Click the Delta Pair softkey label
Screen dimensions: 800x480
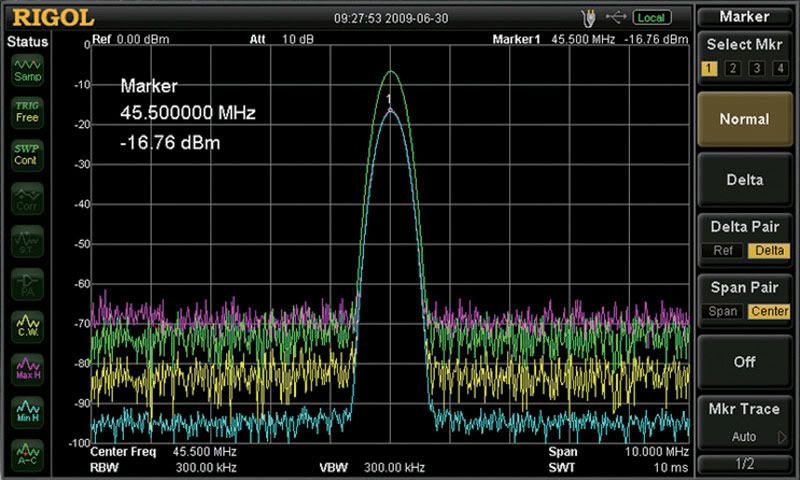point(744,227)
